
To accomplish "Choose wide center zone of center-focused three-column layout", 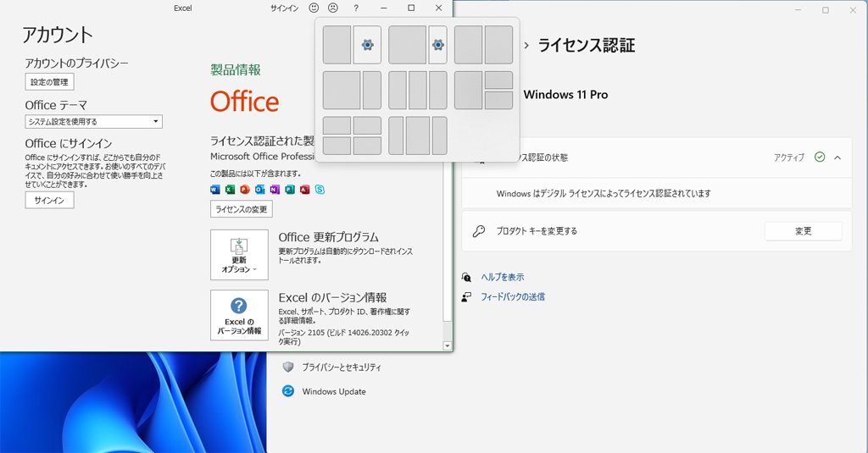I will pos(418,135).
